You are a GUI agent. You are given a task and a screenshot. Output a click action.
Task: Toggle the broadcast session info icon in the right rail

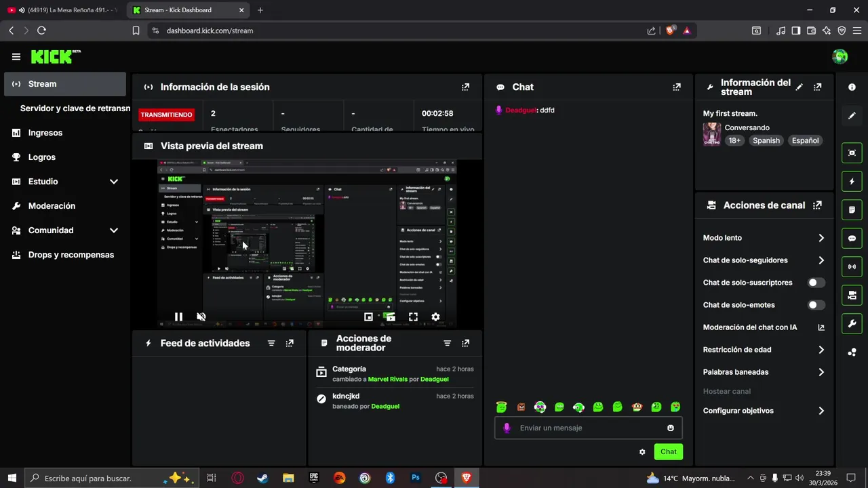click(x=852, y=267)
